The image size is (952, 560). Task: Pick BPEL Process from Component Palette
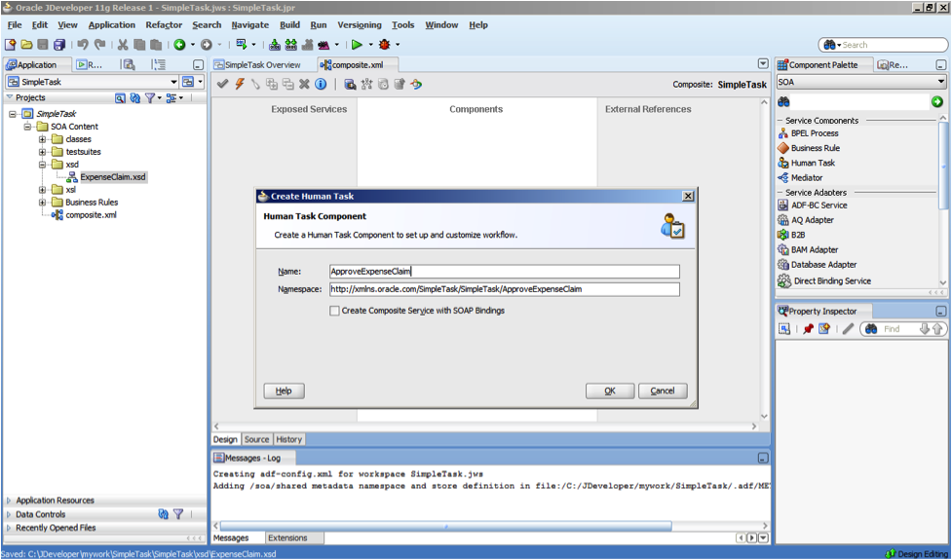tap(814, 133)
